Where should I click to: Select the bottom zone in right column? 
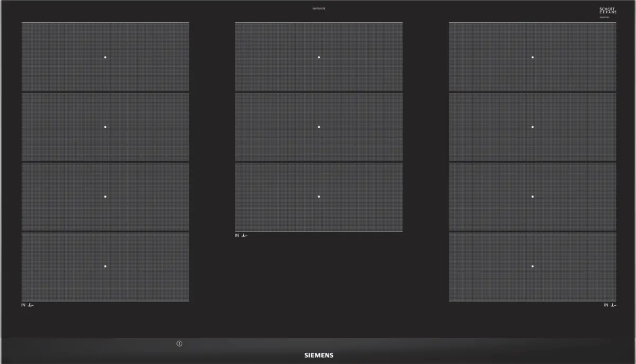click(532, 267)
